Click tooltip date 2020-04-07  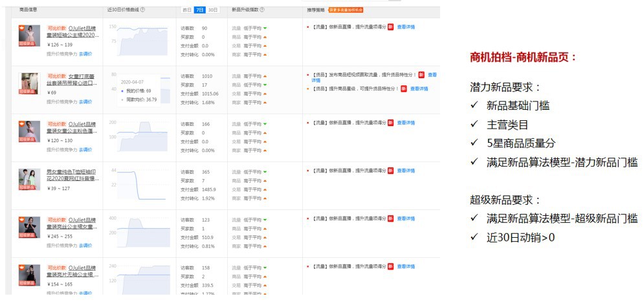132,82
